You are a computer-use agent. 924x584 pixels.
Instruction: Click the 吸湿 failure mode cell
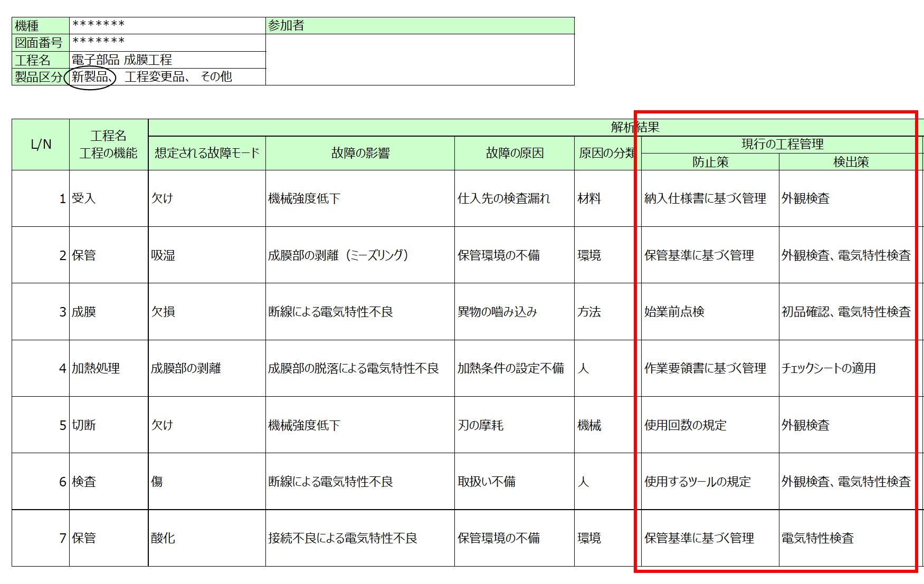click(x=207, y=255)
